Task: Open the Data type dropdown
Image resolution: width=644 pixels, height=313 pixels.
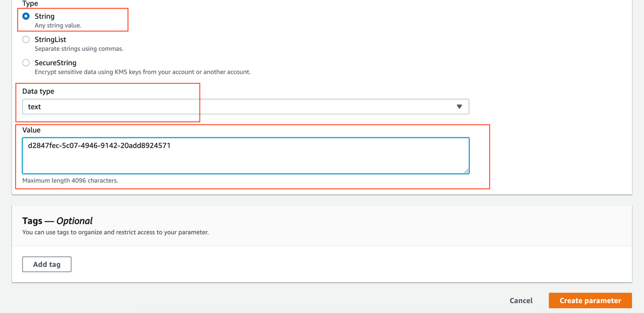Action: (x=246, y=107)
